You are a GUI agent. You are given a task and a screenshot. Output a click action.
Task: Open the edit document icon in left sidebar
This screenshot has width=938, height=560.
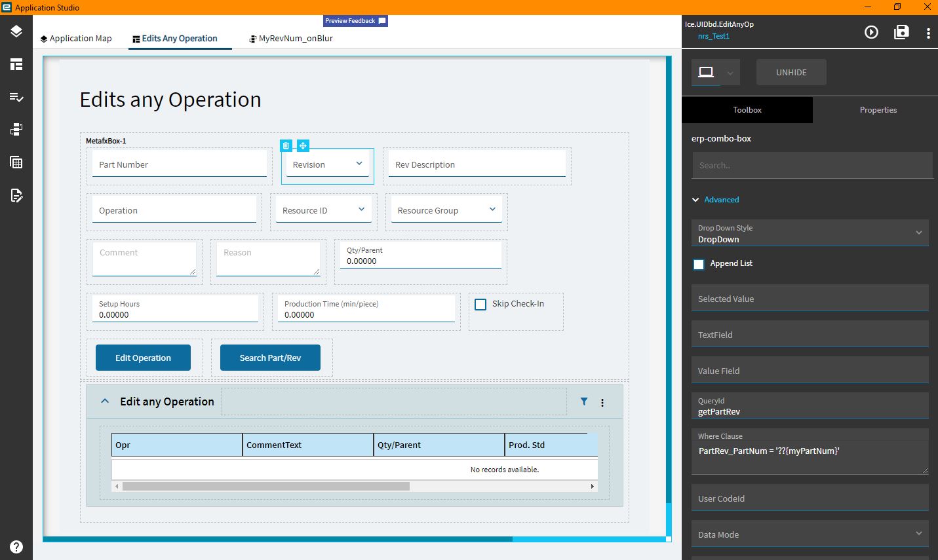tap(16, 195)
